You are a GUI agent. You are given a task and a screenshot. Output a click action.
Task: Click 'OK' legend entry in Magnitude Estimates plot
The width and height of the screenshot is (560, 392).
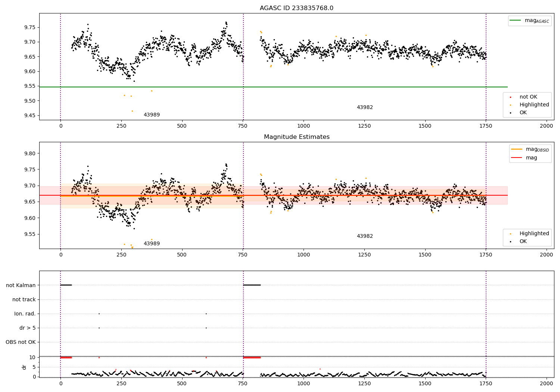(523, 242)
